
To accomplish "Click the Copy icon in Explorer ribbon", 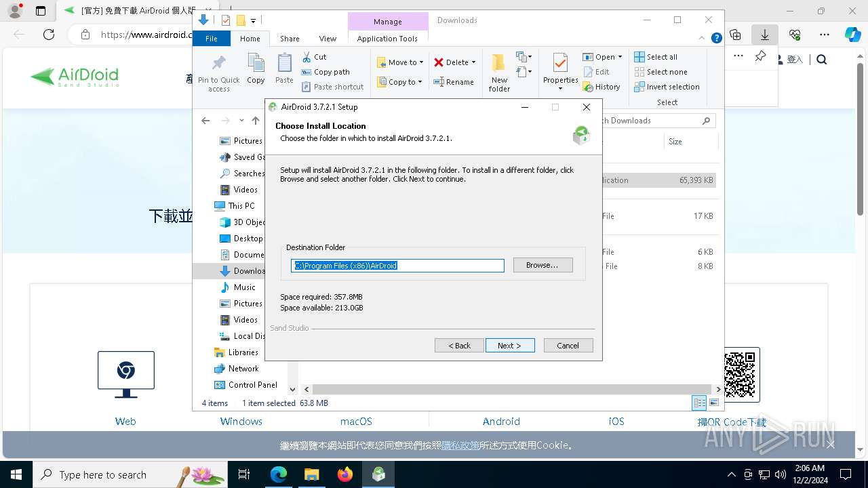I will pos(256,69).
